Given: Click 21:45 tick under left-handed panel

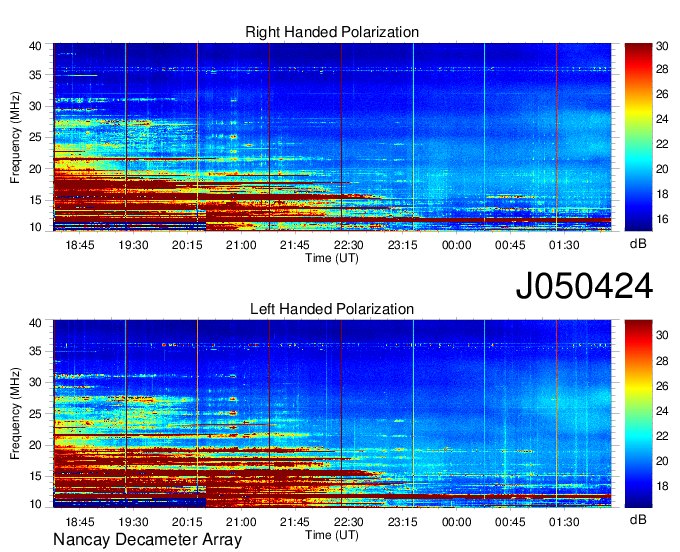Looking at the screenshot, I should coord(295,522).
